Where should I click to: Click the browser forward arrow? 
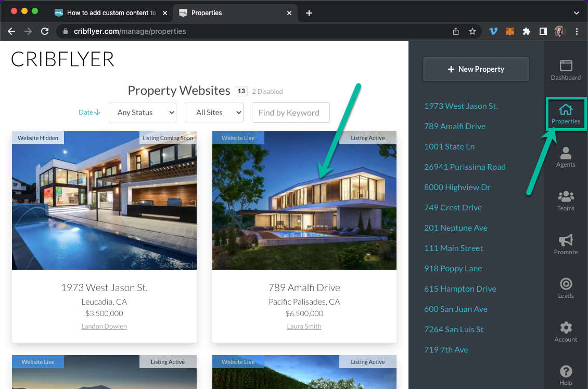coord(28,31)
